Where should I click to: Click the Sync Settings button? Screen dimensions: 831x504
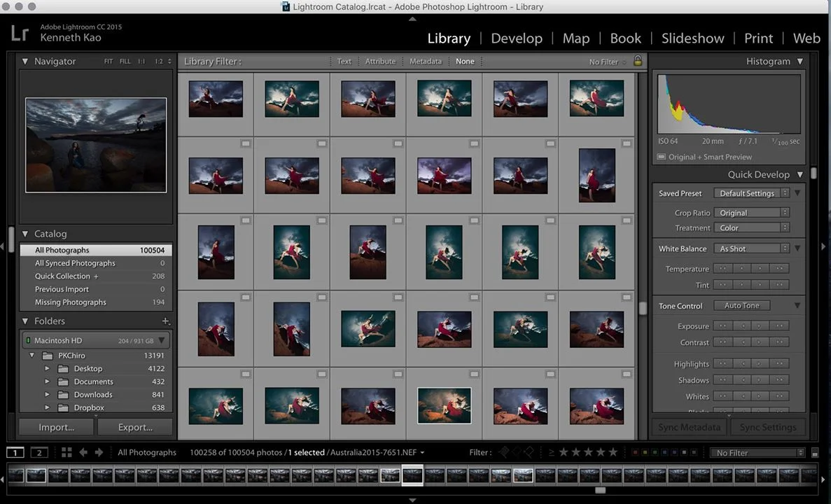click(767, 427)
